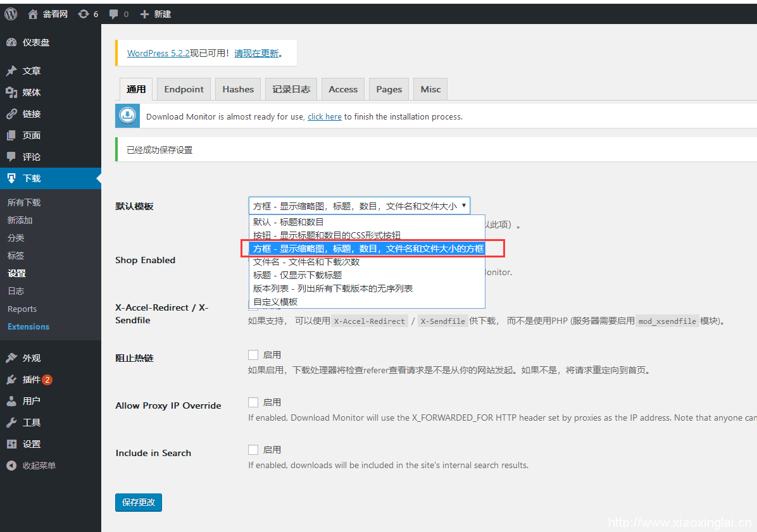This screenshot has width=757, height=532.
Task: Click the comments bubble icon in admin bar
Action: [x=114, y=14]
